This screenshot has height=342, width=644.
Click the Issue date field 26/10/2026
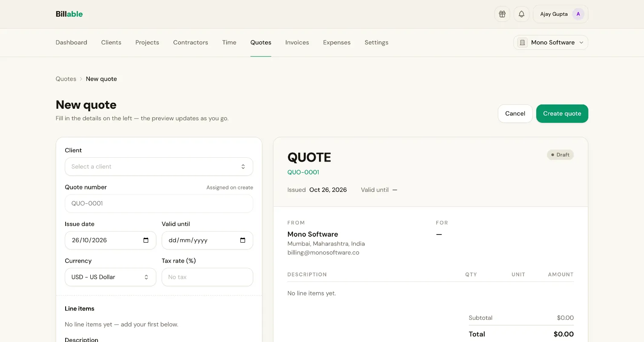click(110, 240)
